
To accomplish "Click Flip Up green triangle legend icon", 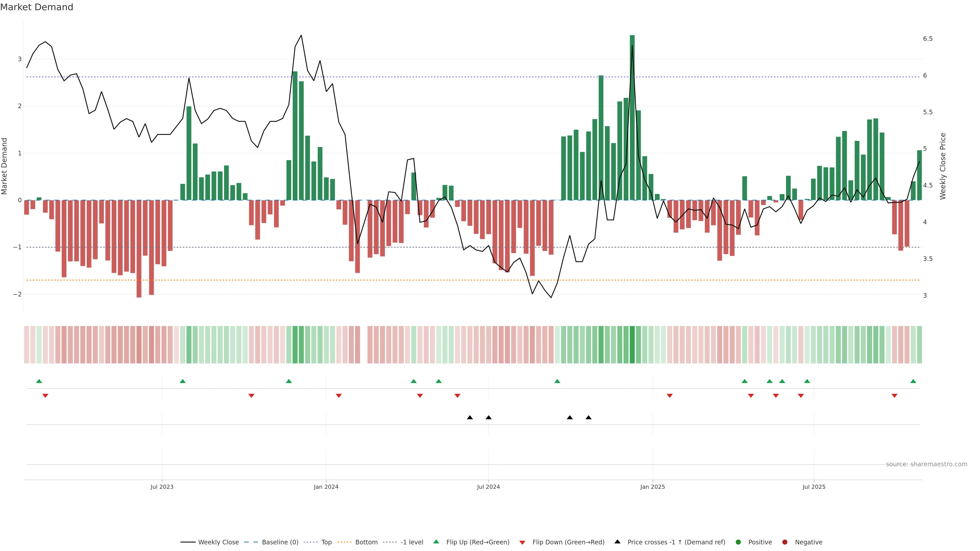I will pos(436,542).
